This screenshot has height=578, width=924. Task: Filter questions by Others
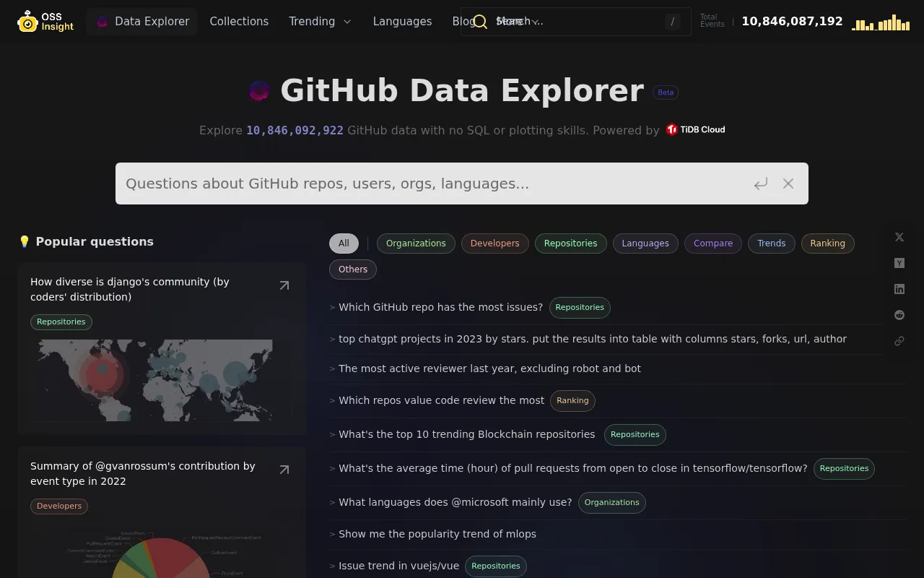coord(353,269)
